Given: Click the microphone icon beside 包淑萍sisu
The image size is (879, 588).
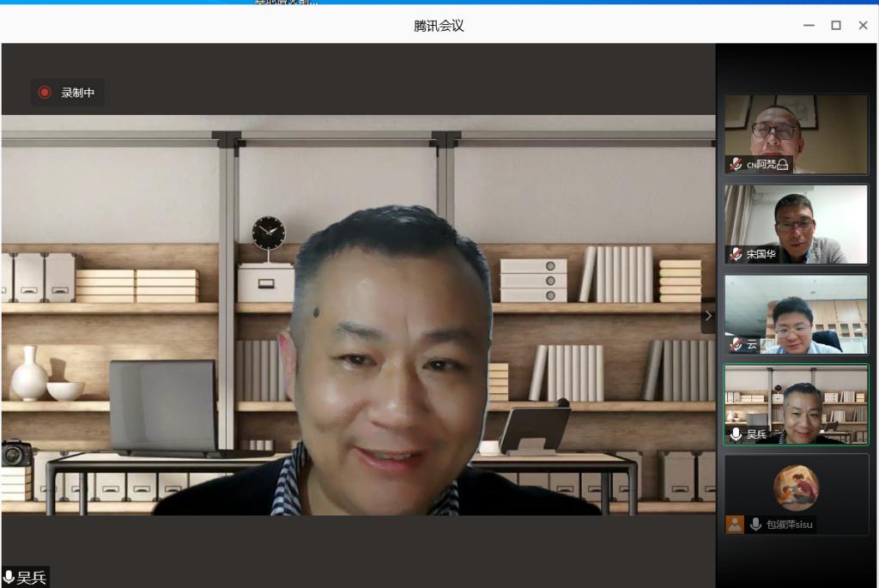Looking at the screenshot, I should point(755,524).
